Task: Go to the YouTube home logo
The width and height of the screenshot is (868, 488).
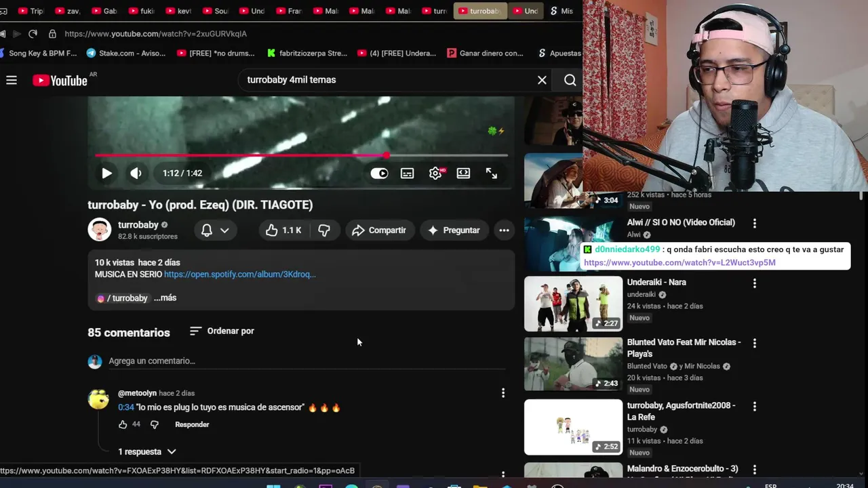Action: click(x=60, y=81)
